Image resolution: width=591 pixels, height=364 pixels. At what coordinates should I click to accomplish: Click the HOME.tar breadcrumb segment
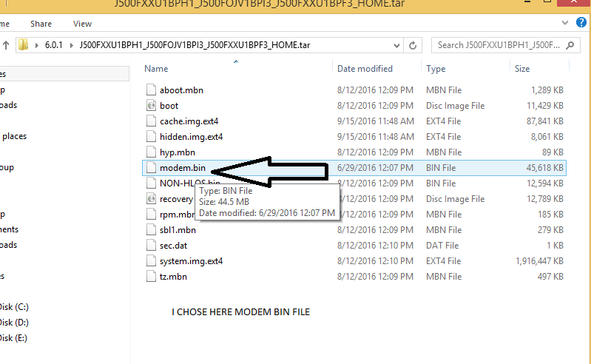[195, 45]
